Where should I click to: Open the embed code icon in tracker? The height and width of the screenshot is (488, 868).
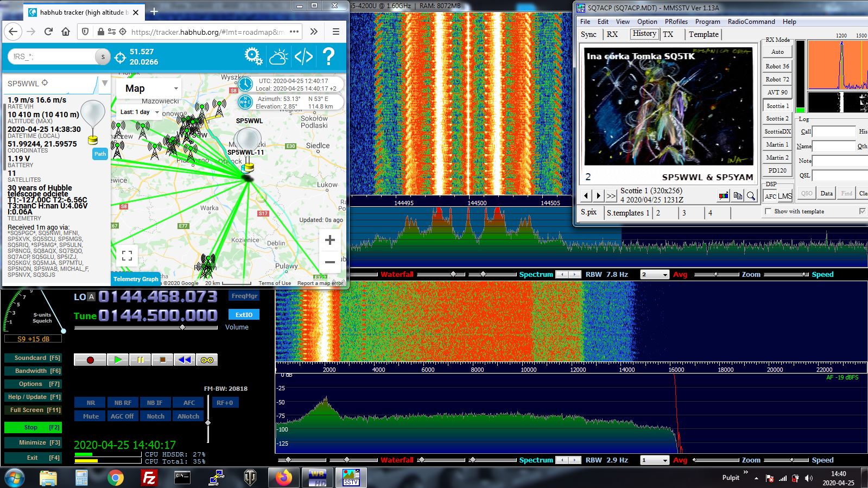tap(303, 56)
